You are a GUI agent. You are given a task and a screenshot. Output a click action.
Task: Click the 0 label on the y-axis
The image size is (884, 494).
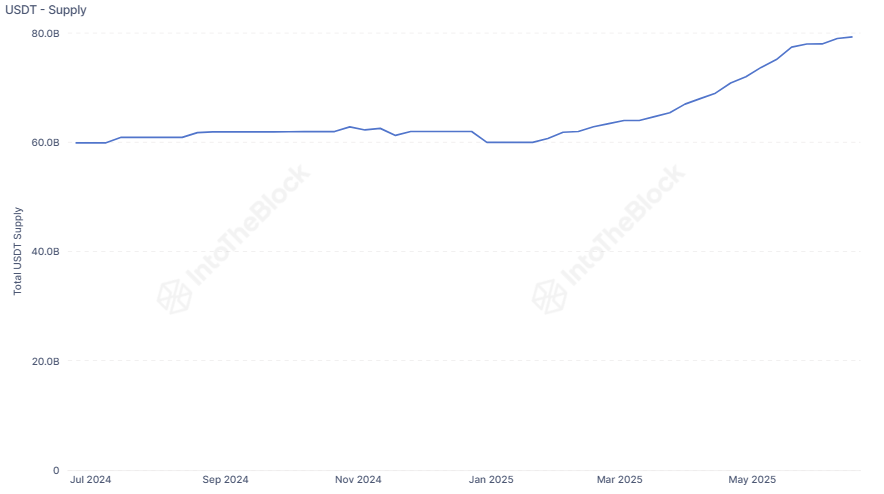click(x=56, y=470)
